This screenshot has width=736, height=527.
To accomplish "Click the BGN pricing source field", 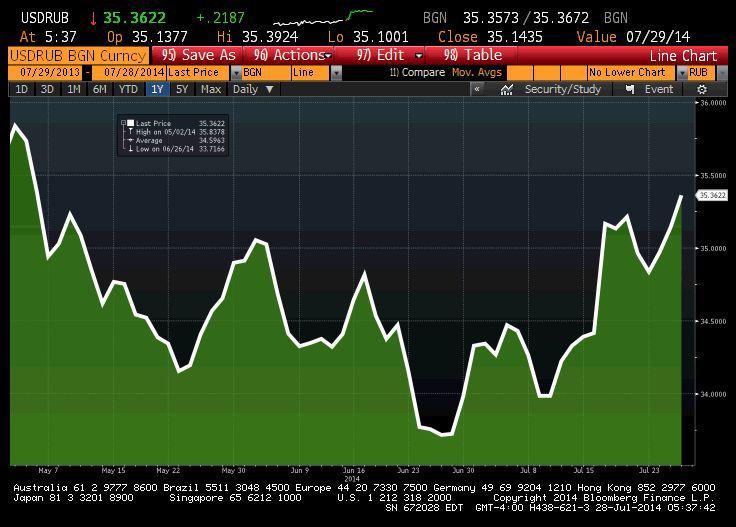I will [x=266, y=73].
